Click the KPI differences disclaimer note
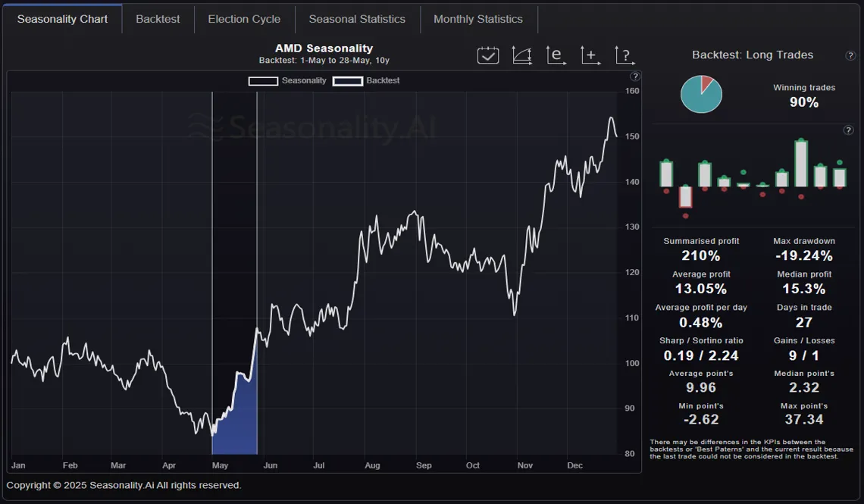Image resolution: width=864 pixels, height=504 pixels. (751, 449)
